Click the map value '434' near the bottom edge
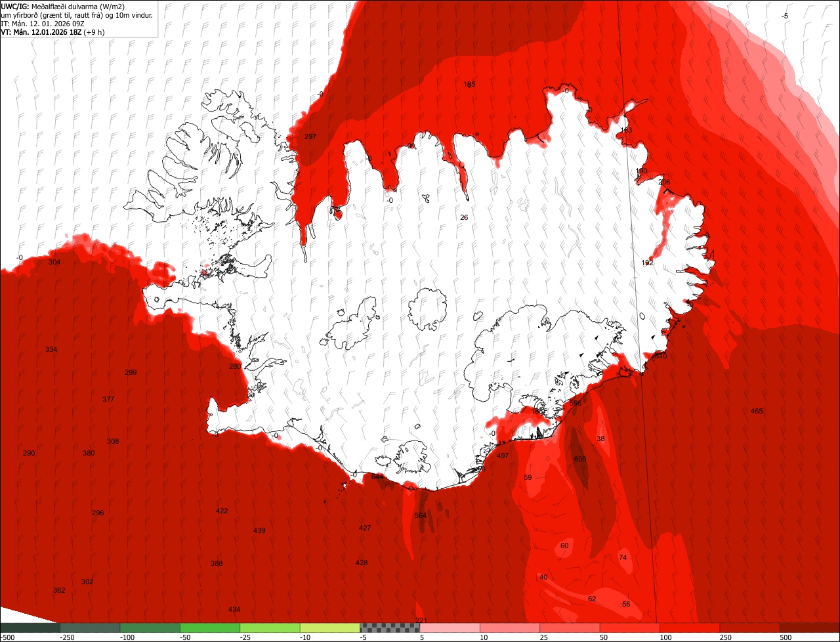Screen dimensions: 840x642 (234, 609)
